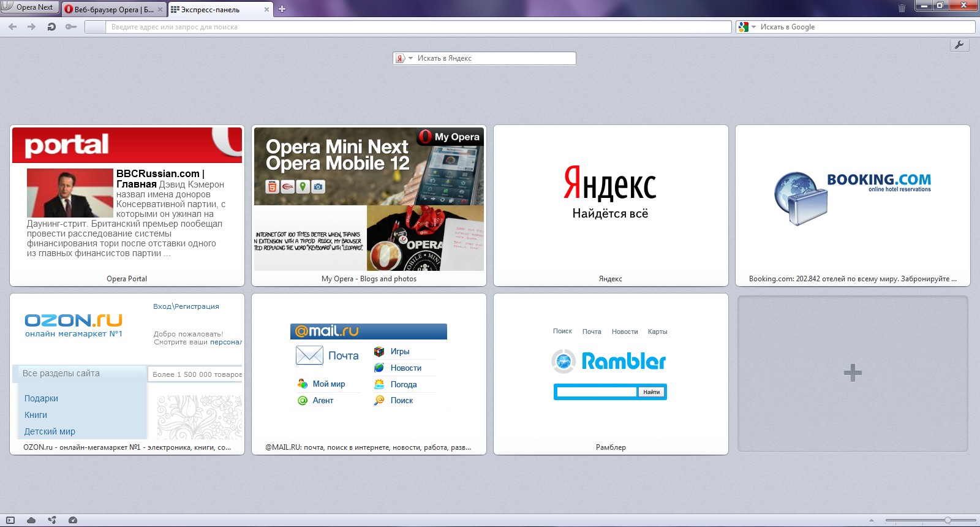Go forward with the forward arrow

[x=32, y=27]
